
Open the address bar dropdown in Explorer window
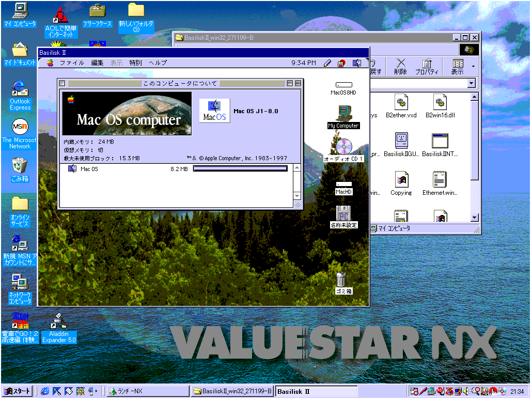click(x=471, y=83)
